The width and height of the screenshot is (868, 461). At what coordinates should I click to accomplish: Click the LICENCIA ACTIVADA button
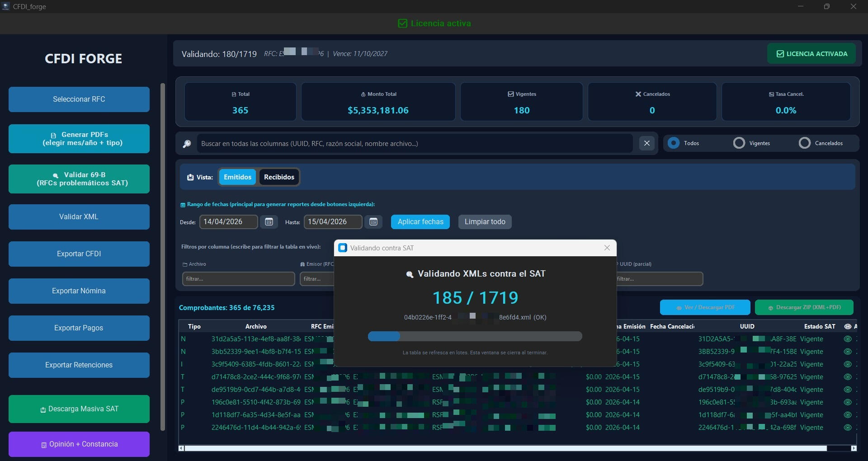pos(811,54)
